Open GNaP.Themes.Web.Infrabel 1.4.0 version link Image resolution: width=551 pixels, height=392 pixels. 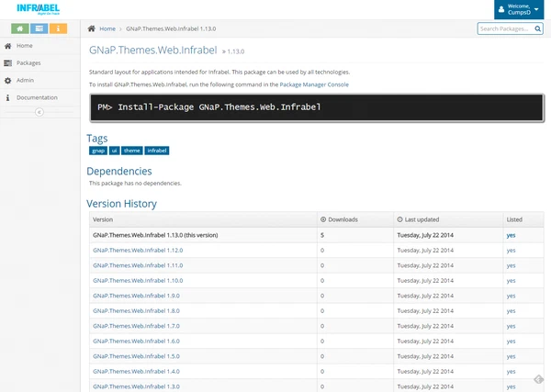pos(136,371)
